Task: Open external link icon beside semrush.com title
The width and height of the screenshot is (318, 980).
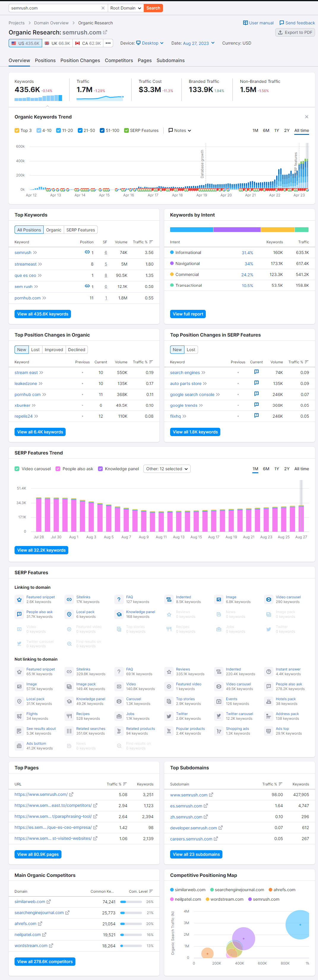Action: (x=105, y=32)
